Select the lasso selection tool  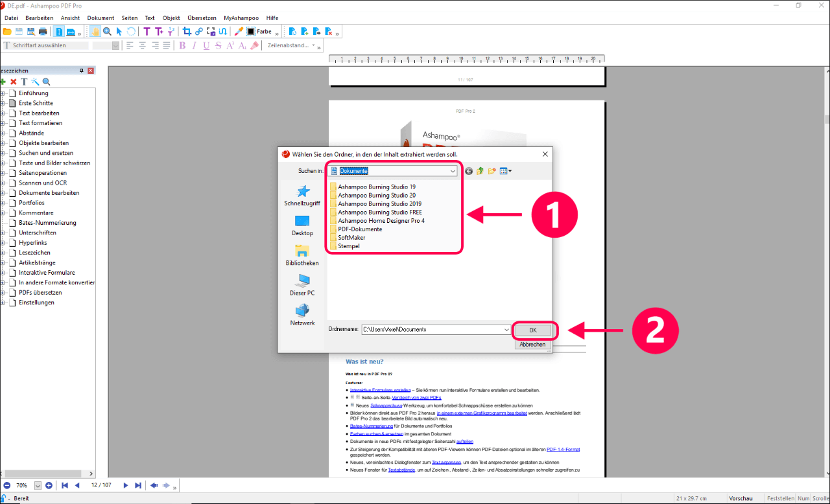[x=131, y=31]
